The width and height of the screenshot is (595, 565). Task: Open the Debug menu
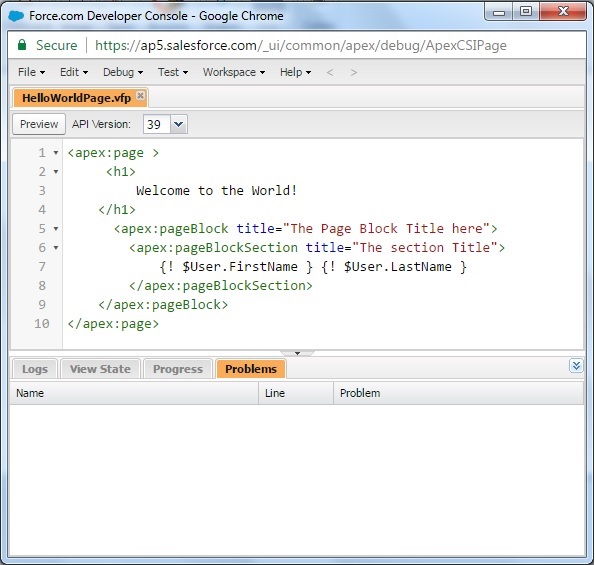[x=123, y=72]
